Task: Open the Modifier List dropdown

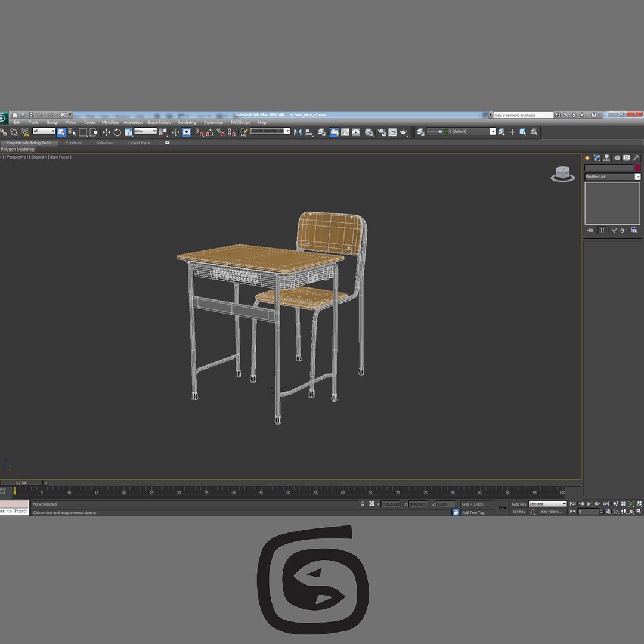Action: (612, 177)
